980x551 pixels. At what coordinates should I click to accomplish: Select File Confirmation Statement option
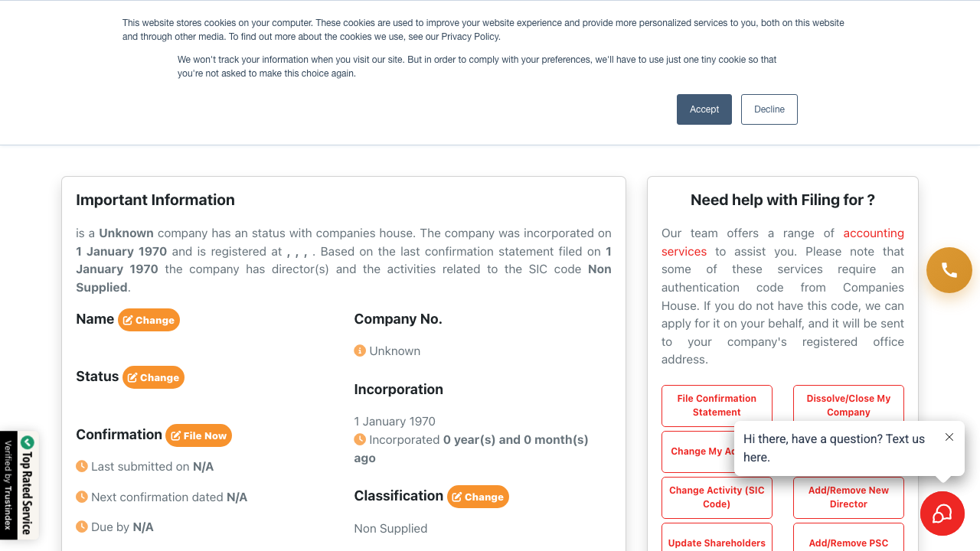click(x=717, y=406)
